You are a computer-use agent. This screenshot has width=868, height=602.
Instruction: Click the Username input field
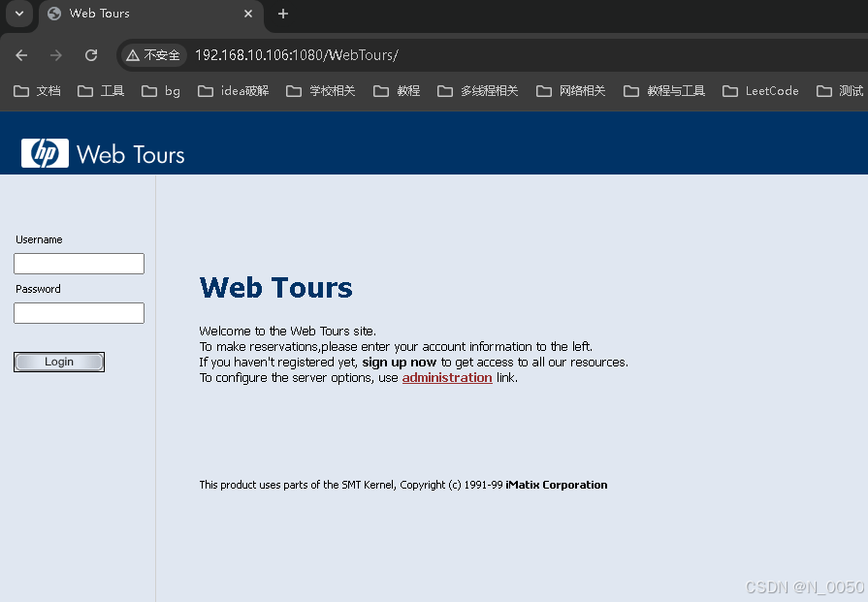[x=80, y=264]
